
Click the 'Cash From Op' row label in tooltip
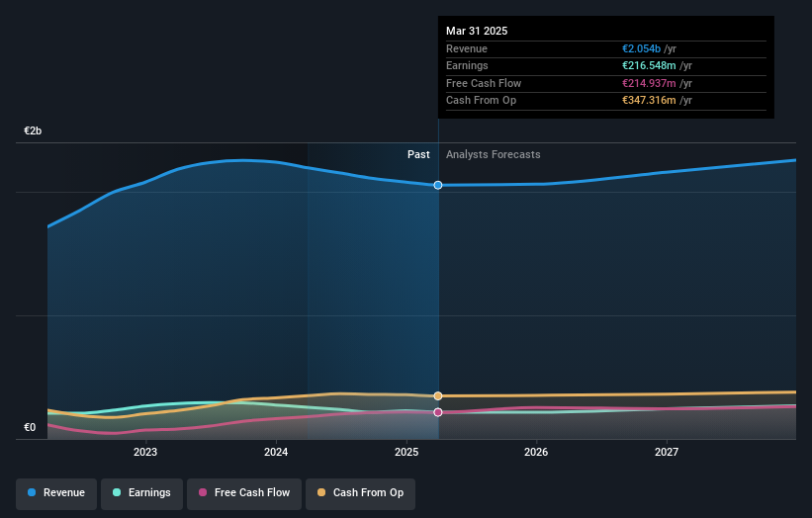point(481,101)
